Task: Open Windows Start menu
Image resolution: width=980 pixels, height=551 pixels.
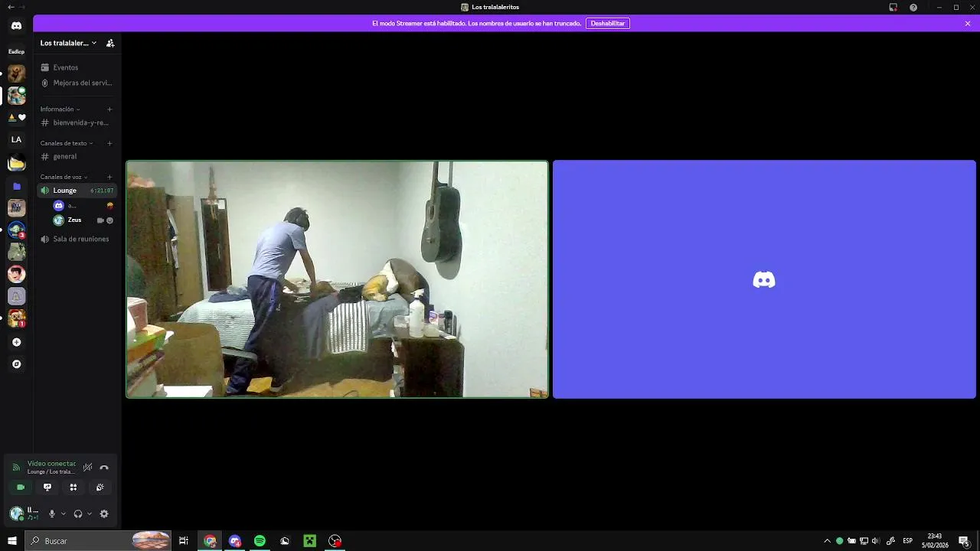Action: [12, 541]
